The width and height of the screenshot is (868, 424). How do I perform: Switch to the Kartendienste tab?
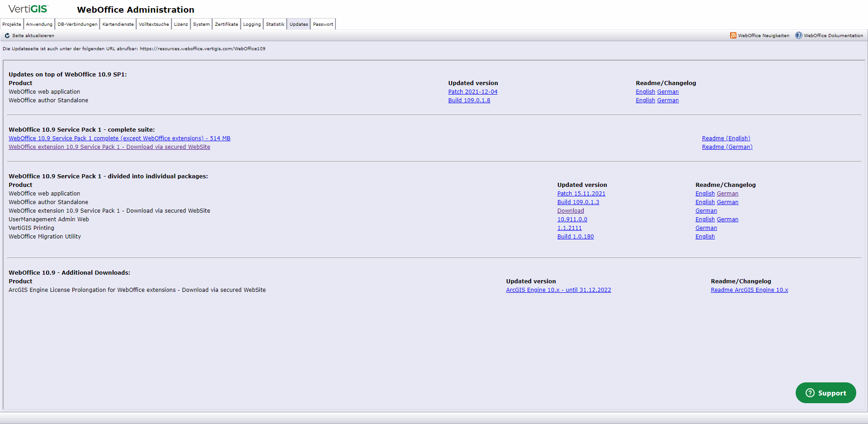tap(118, 24)
